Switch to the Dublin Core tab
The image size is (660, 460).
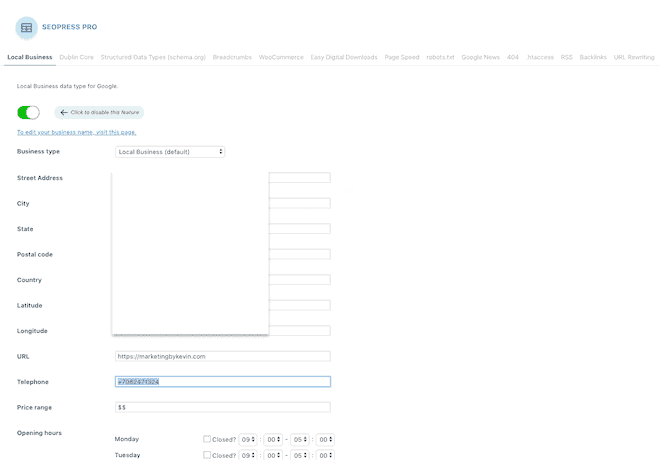click(x=77, y=57)
